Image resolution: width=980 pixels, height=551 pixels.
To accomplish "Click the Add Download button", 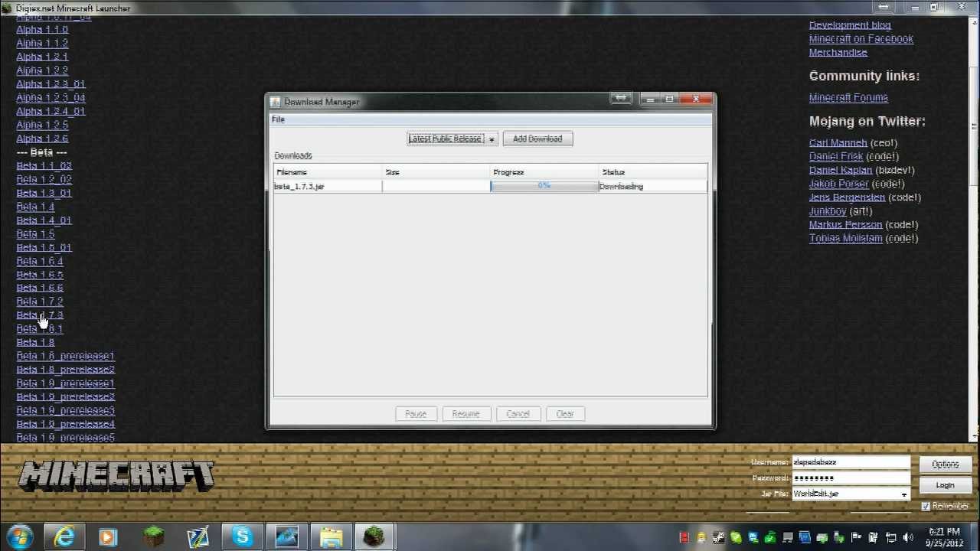I will pyautogui.click(x=537, y=139).
